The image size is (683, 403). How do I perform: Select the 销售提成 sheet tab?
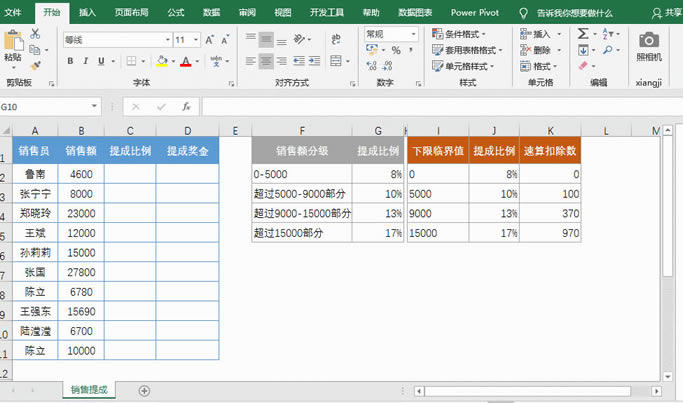(x=88, y=390)
